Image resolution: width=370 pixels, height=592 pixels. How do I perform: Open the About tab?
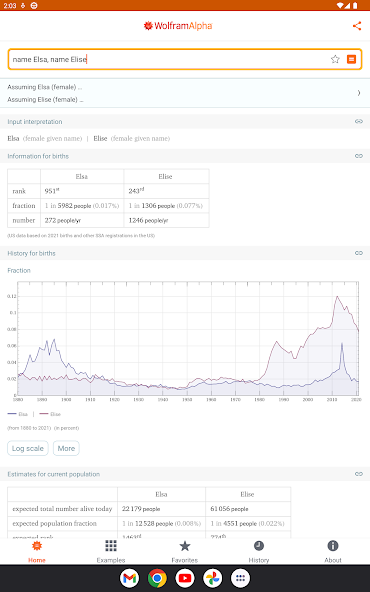[x=333, y=552]
